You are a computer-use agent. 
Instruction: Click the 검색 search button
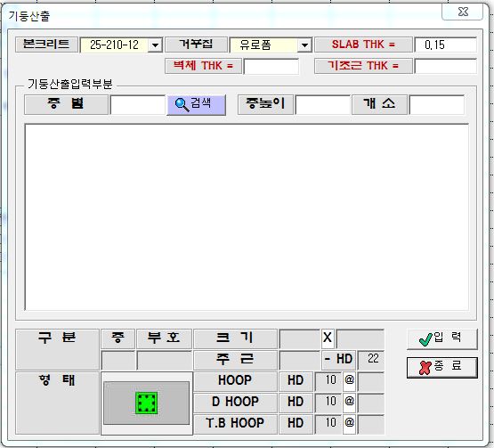196,105
